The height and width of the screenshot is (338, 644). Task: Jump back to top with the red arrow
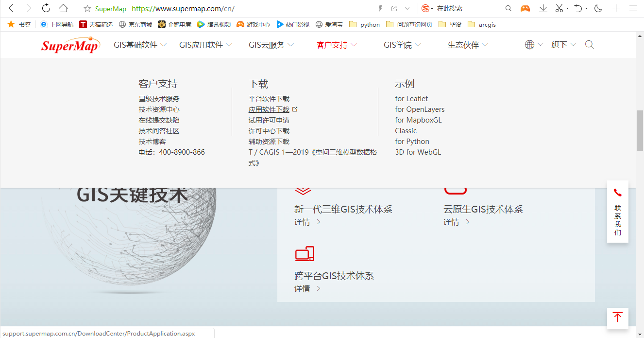[x=617, y=318]
